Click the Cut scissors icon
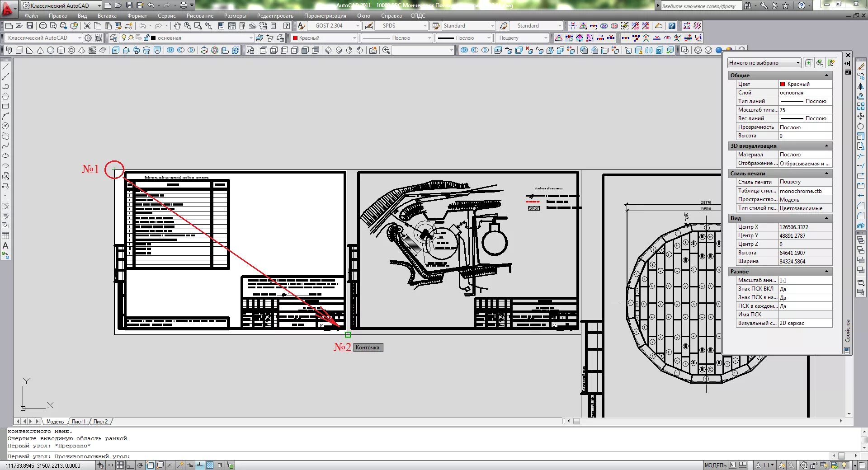The height and width of the screenshot is (470, 868). point(87,26)
